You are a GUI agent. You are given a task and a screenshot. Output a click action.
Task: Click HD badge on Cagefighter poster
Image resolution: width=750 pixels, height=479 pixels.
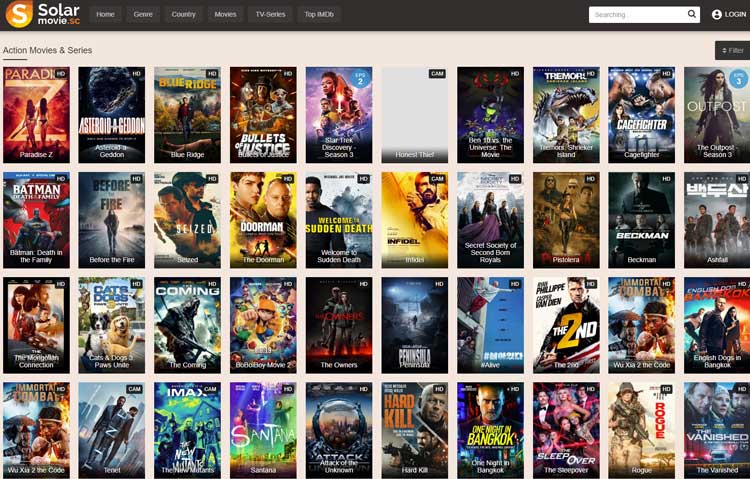point(666,74)
